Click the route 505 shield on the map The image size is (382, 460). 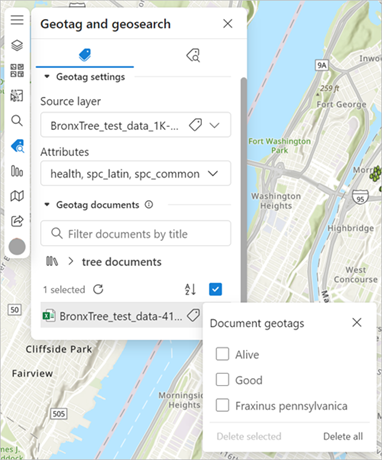(59, 414)
